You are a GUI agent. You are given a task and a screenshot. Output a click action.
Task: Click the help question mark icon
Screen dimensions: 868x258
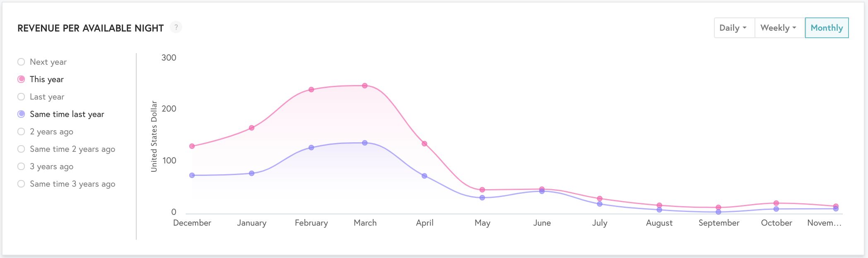pyautogui.click(x=176, y=27)
